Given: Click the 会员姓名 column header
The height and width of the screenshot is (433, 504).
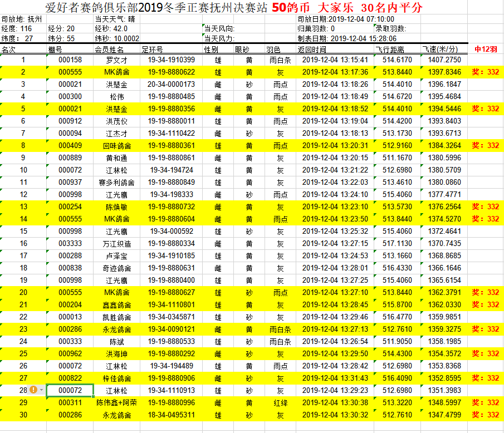Looking at the screenshot, I should coord(109,50).
